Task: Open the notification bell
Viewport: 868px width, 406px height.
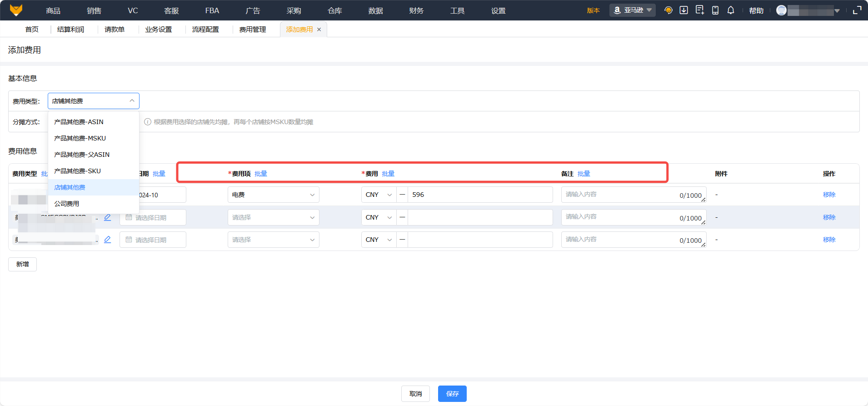Action: click(730, 10)
